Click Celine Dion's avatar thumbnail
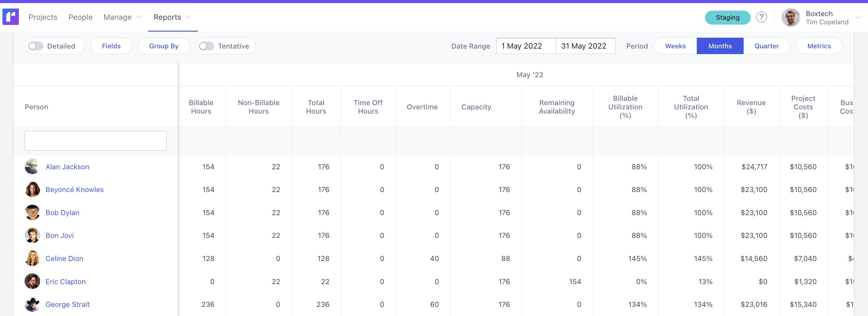The image size is (868, 316). (x=32, y=258)
